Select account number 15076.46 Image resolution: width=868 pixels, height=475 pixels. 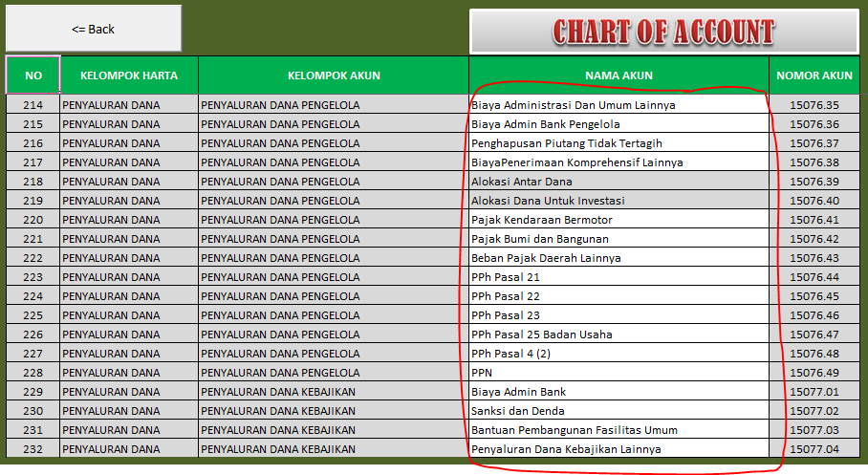click(814, 315)
